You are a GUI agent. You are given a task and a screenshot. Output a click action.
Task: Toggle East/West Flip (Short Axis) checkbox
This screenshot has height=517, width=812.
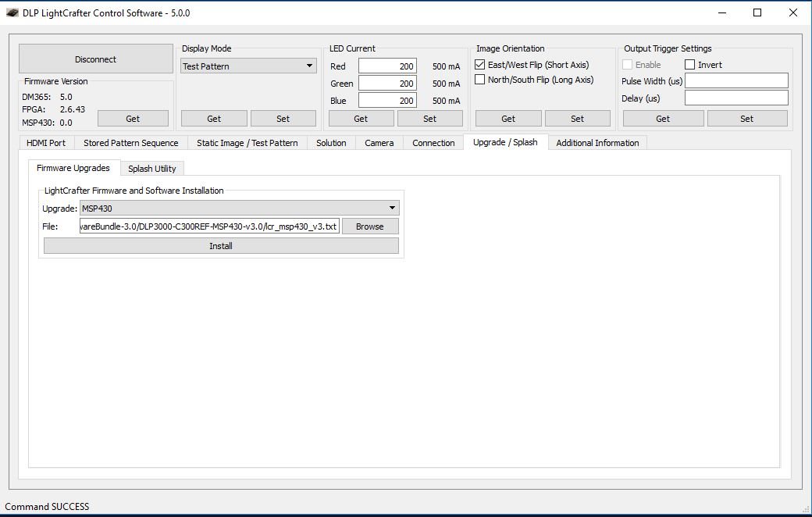480,65
